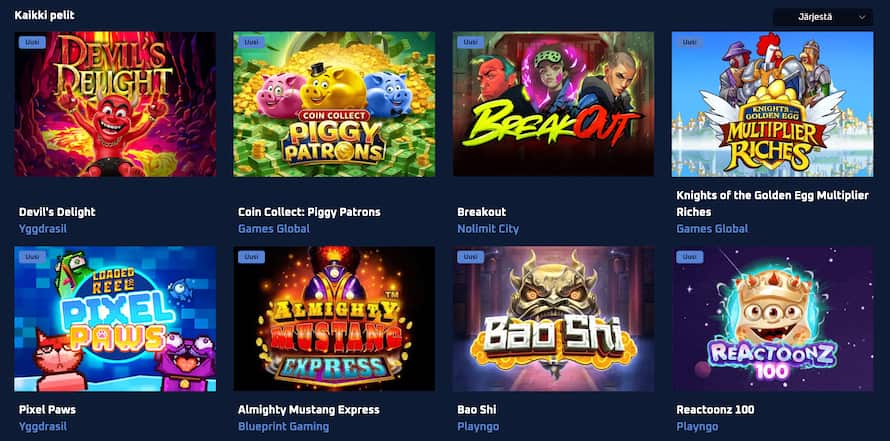
Task: Open Nolimit City provider link under Breakout
Action: click(x=488, y=229)
